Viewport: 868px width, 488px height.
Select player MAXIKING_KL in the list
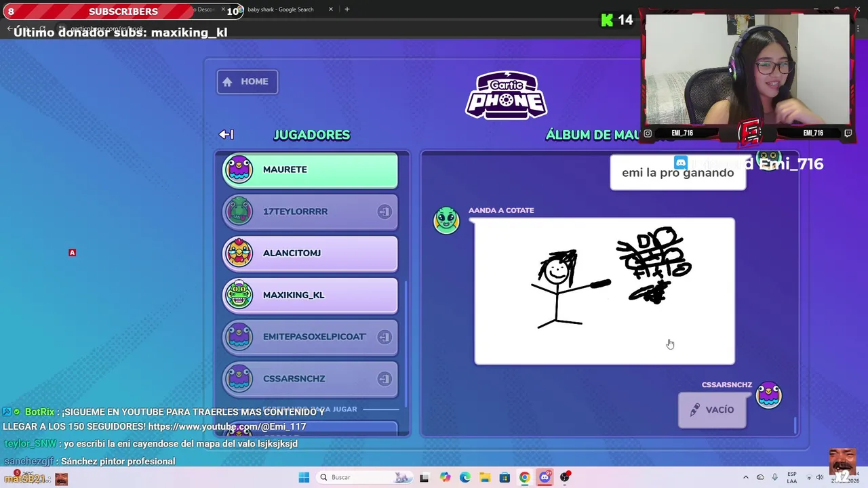pos(310,295)
